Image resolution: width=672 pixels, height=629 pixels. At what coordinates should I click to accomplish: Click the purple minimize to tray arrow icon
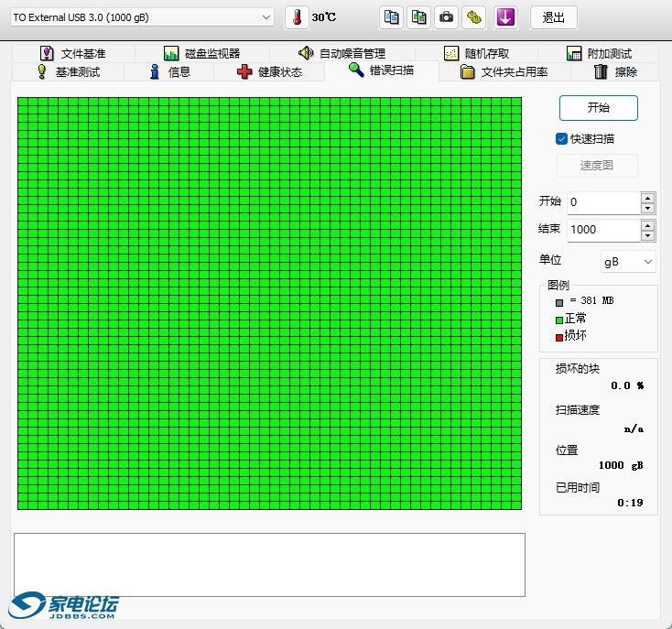click(505, 17)
